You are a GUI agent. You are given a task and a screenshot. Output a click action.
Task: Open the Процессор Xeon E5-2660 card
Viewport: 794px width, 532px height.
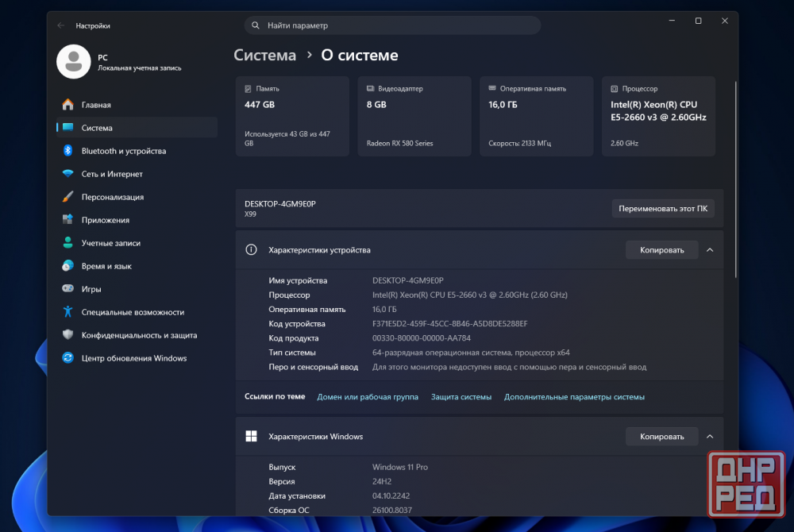tap(659, 117)
